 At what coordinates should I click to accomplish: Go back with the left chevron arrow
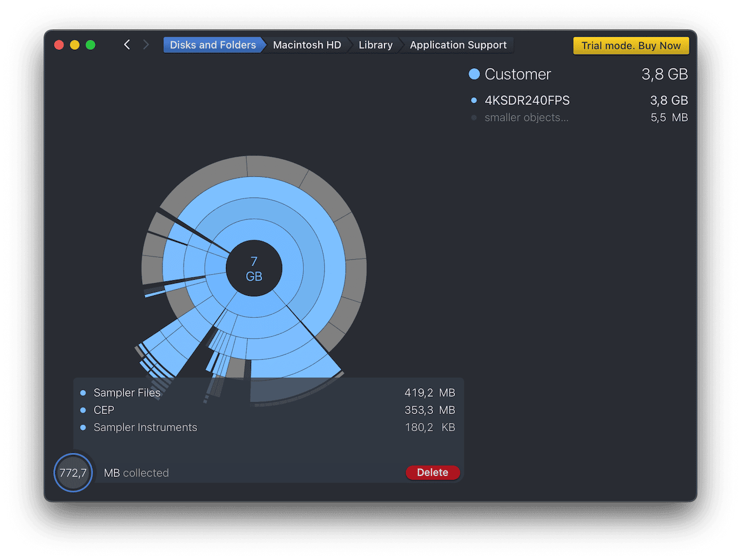pyautogui.click(x=127, y=45)
